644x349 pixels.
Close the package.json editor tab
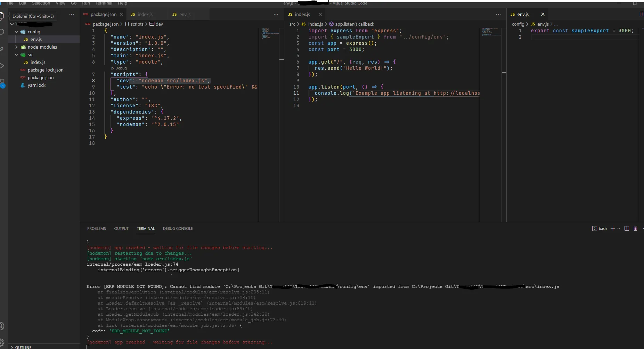pyautogui.click(x=121, y=14)
